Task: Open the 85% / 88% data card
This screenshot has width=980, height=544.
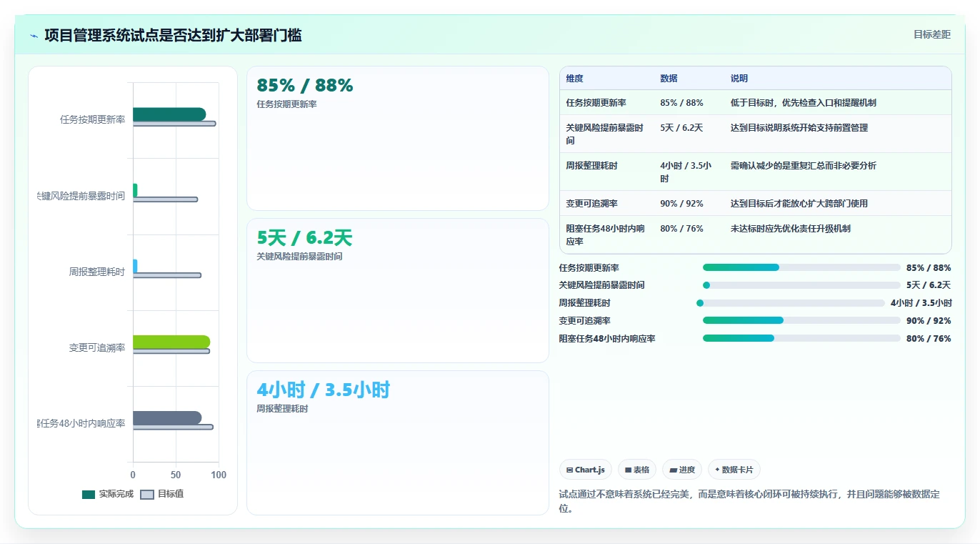Action: (398, 138)
